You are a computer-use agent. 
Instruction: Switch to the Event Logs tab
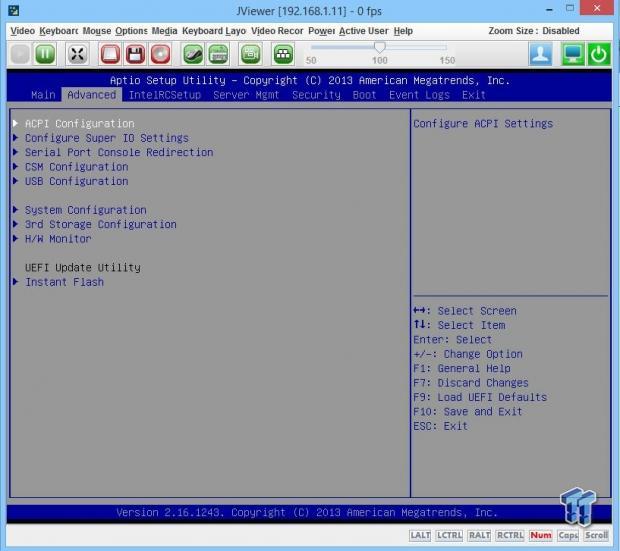click(x=419, y=95)
